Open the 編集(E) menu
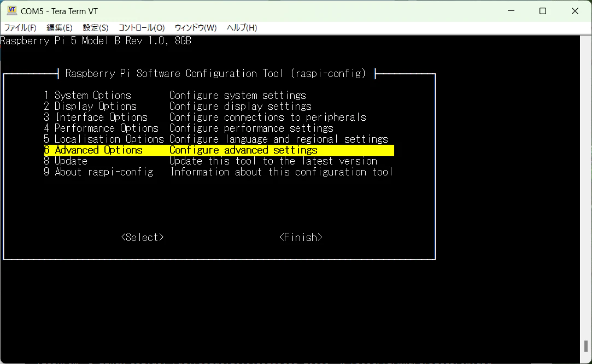The image size is (592, 364). pos(59,27)
